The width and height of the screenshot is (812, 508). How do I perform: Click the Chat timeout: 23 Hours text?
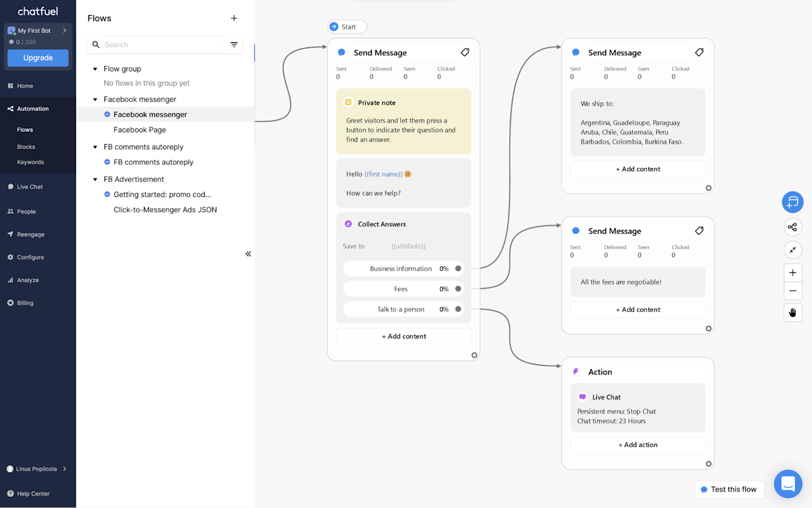pyautogui.click(x=611, y=421)
